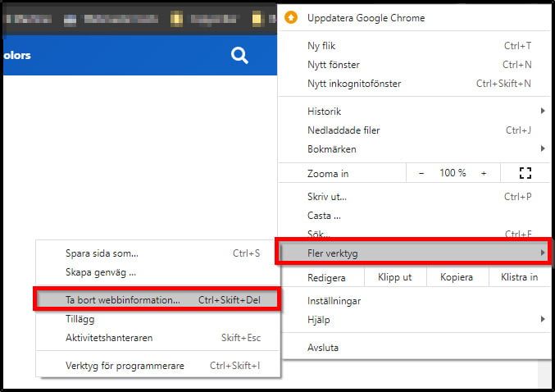Expand the Bokmärken submenu
Viewport: 555px width, 392px height.
[x=415, y=149]
